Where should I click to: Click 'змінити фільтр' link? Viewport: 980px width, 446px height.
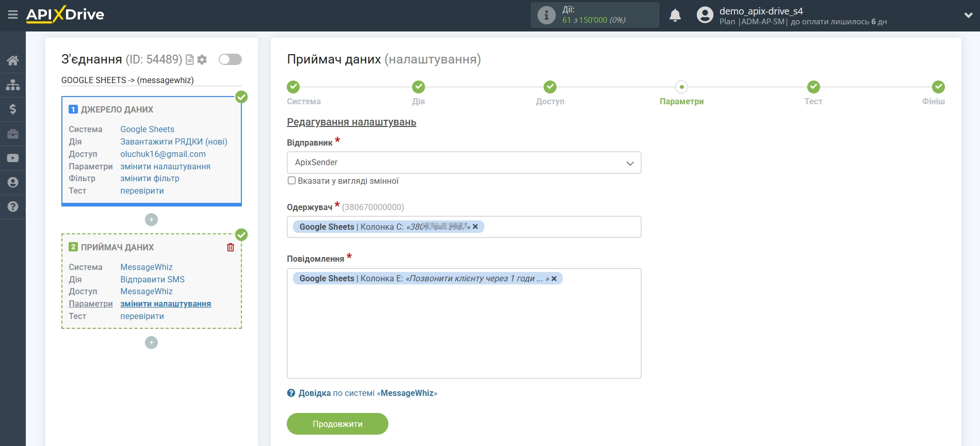pos(150,178)
